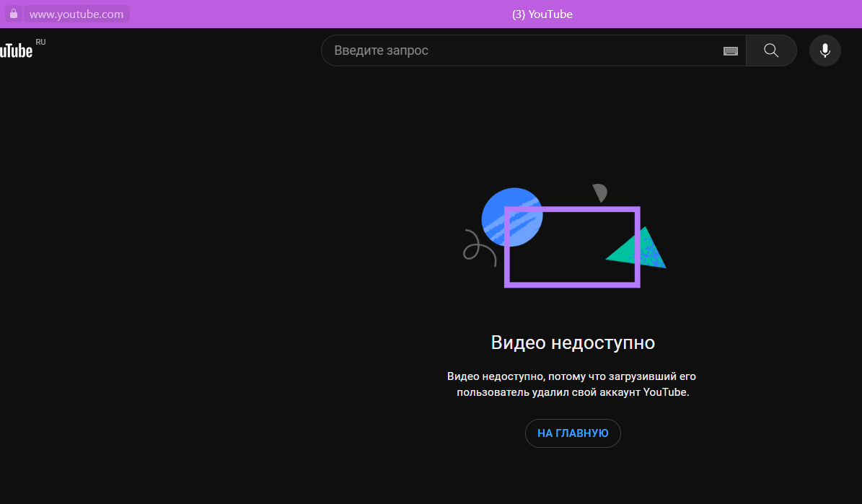Click the gray half-circle above purple frame
Screen dimensions: 862x504
599,192
